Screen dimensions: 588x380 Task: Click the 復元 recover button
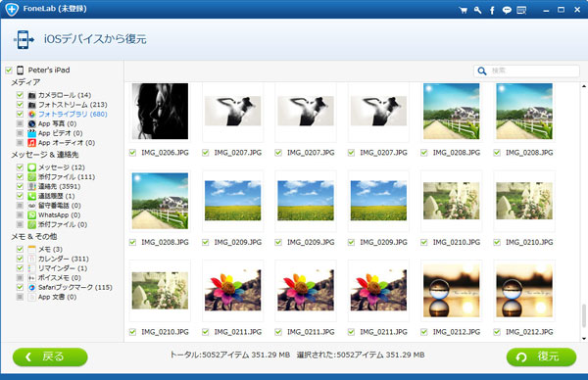click(541, 356)
